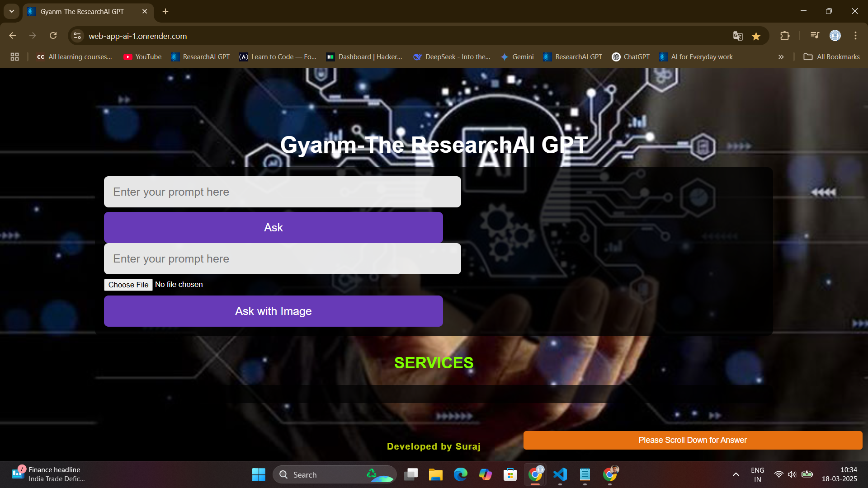Click the first prompt input field
Screen dimensions: 868x488
[282, 192]
